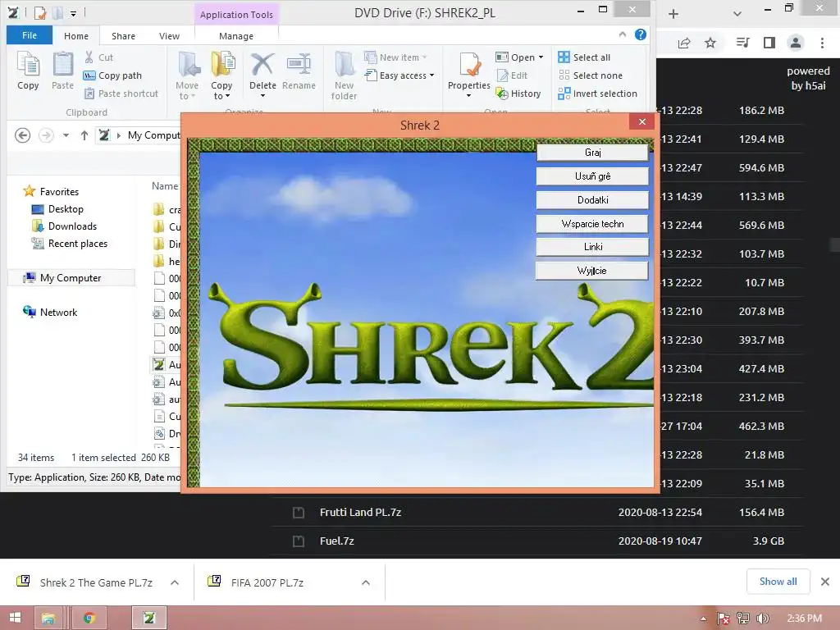
Task: Click Select none in ribbon
Action: (x=590, y=75)
